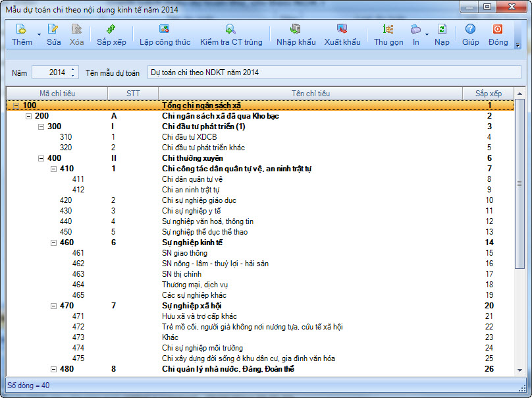Viewport: 532px width, 398px height.
Task: Click the Tên chỉ tiêu column header
Action: 311,94
